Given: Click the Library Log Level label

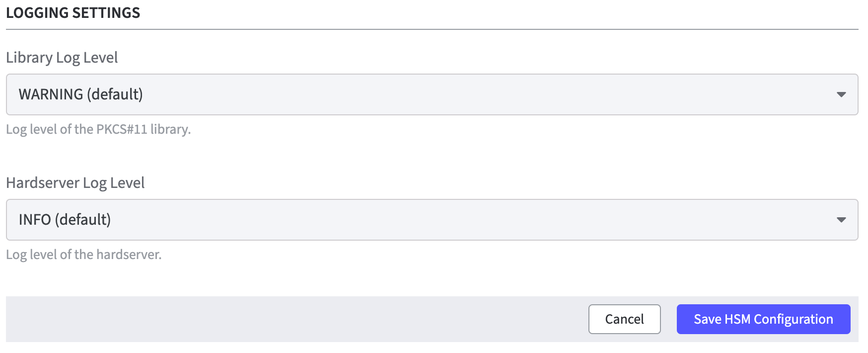Looking at the screenshot, I should click(62, 58).
